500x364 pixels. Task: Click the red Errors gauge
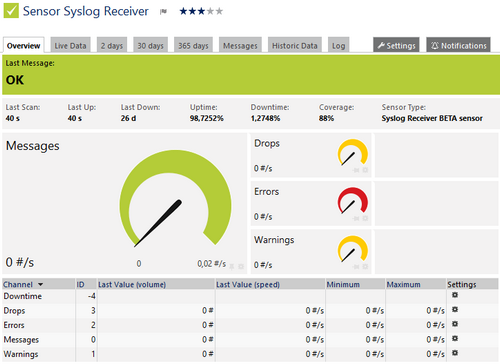(x=353, y=201)
